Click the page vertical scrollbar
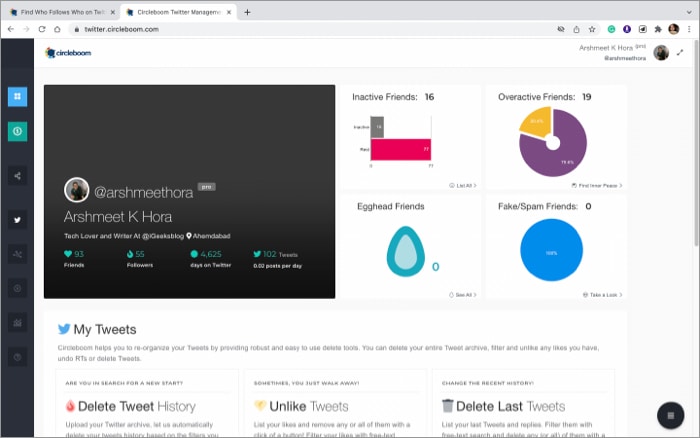The width and height of the screenshot is (700, 438). point(696,143)
